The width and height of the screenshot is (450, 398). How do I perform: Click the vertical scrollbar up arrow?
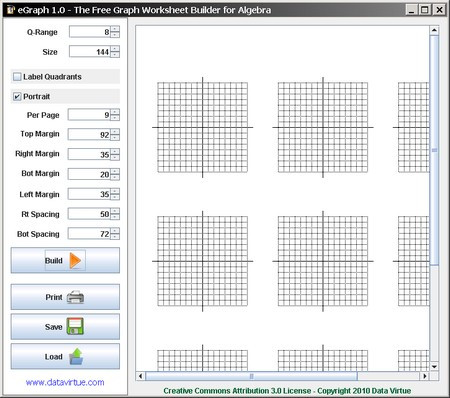434,30
